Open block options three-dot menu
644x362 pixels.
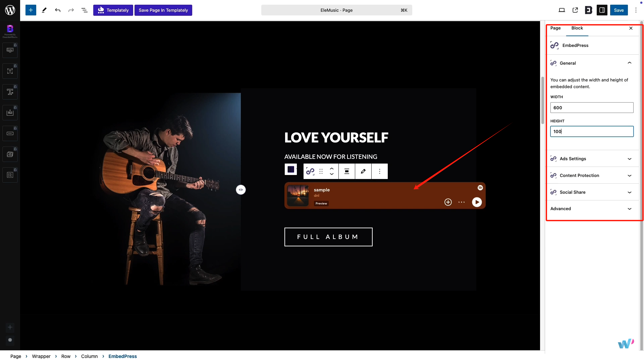pyautogui.click(x=379, y=171)
